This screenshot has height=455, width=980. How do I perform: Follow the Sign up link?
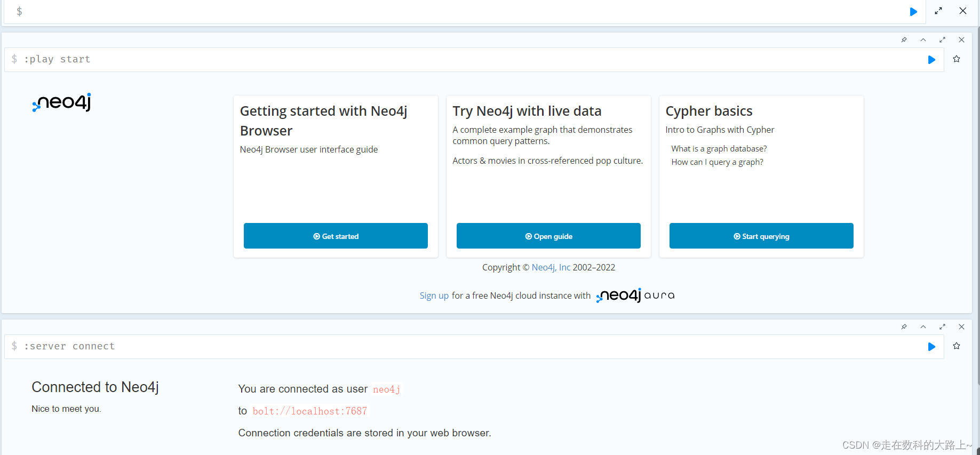point(434,296)
